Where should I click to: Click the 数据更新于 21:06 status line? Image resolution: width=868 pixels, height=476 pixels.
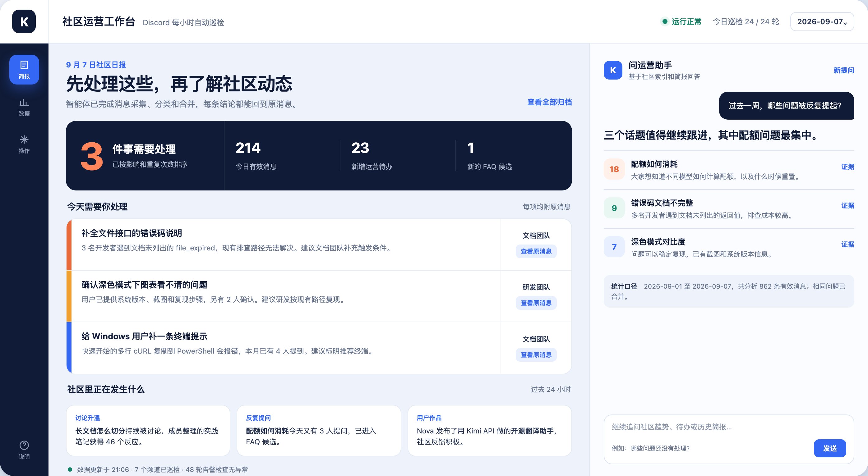[158, 469]
